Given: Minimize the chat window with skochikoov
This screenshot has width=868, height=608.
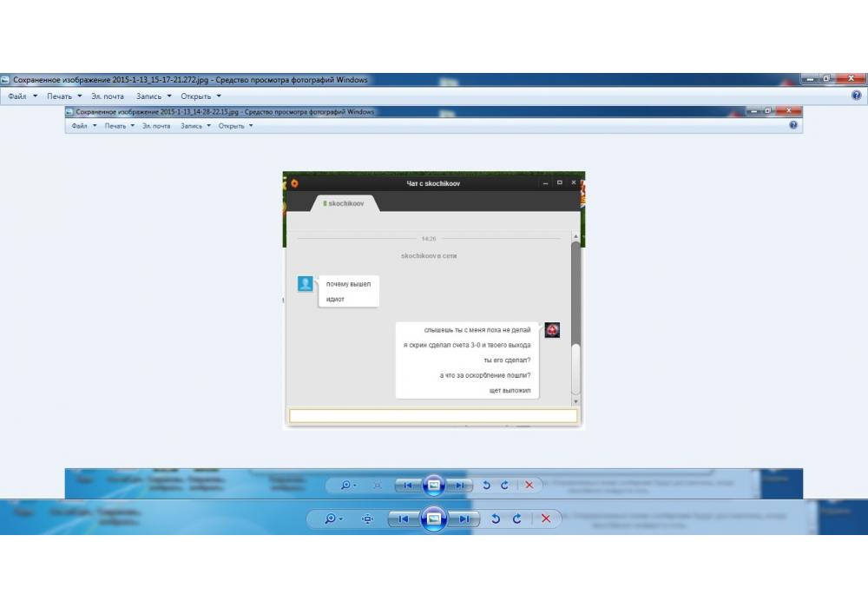Looking at the screenshot, I should click(545, 182).
